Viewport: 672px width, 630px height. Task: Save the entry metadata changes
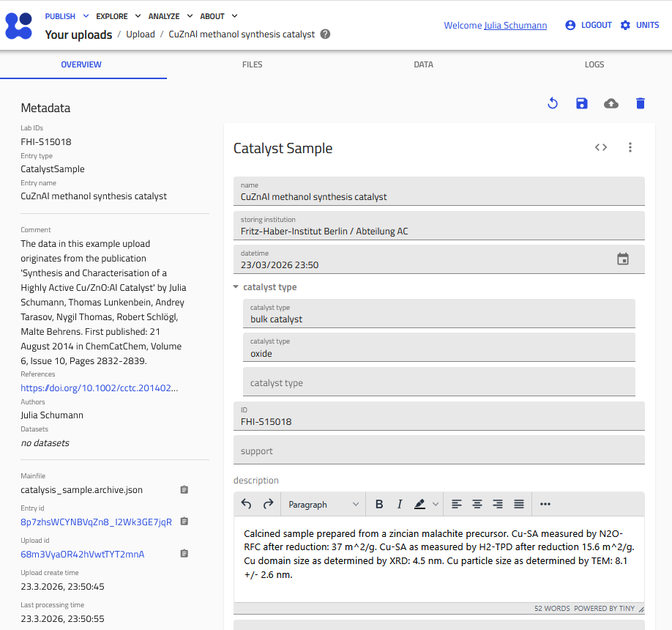(x=581, y=103)
